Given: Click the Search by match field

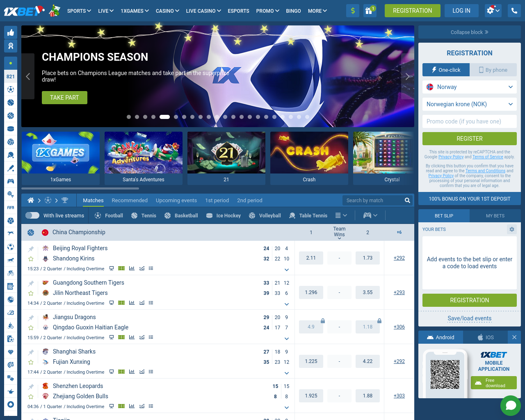Looking at the screenshot, I should click(x=373, y=201).
